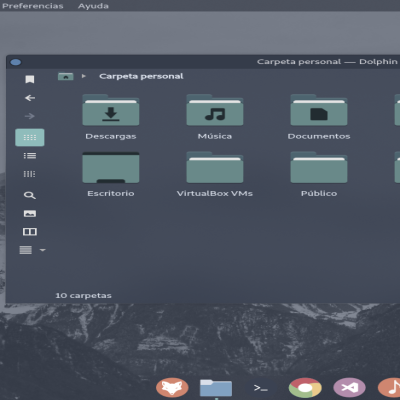Click Carpeta personal breadcrumb
Viewport: 400px width, 400px height.
(x=141, y=76)
